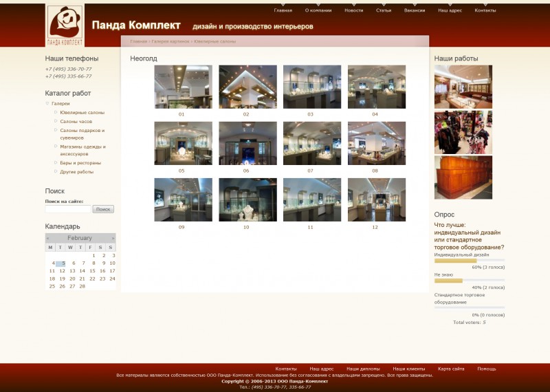Screen dimensions: 550x392
Task: Open the Вакансии menu item
Action: (415, 10)
